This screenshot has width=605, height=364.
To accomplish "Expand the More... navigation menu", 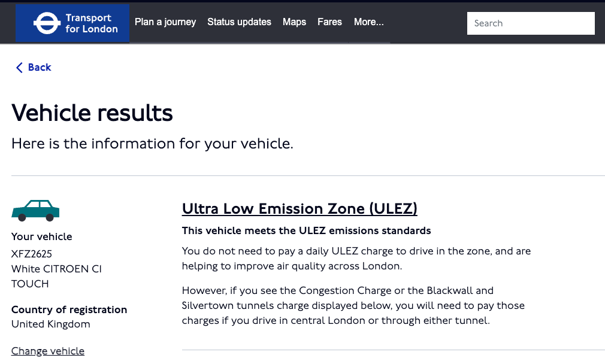I will click(368, 22).
